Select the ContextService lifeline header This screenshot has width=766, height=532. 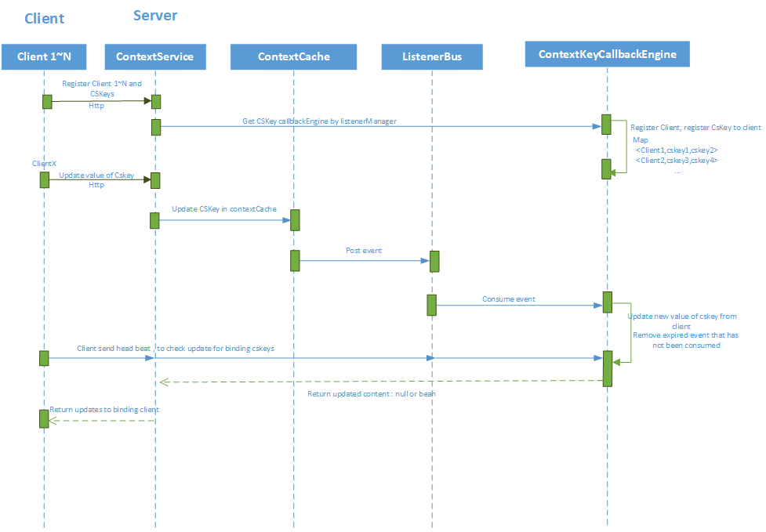[154, 56]
